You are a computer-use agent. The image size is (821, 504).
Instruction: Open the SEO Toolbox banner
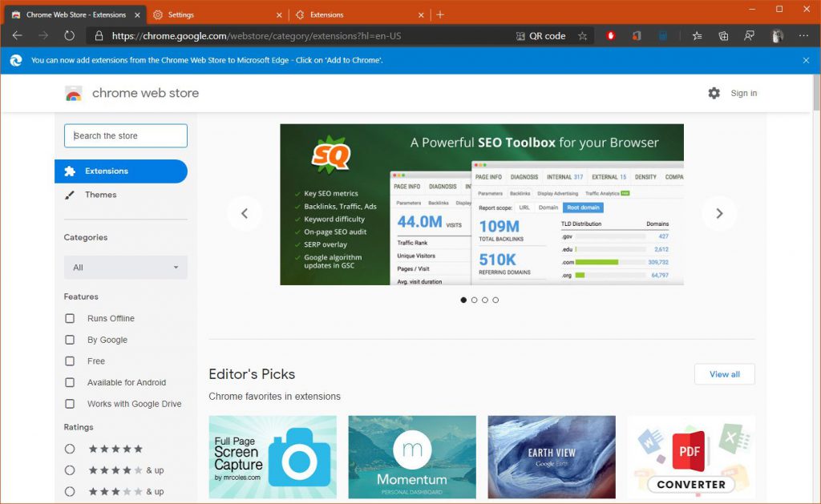click(x=482, y=204)
